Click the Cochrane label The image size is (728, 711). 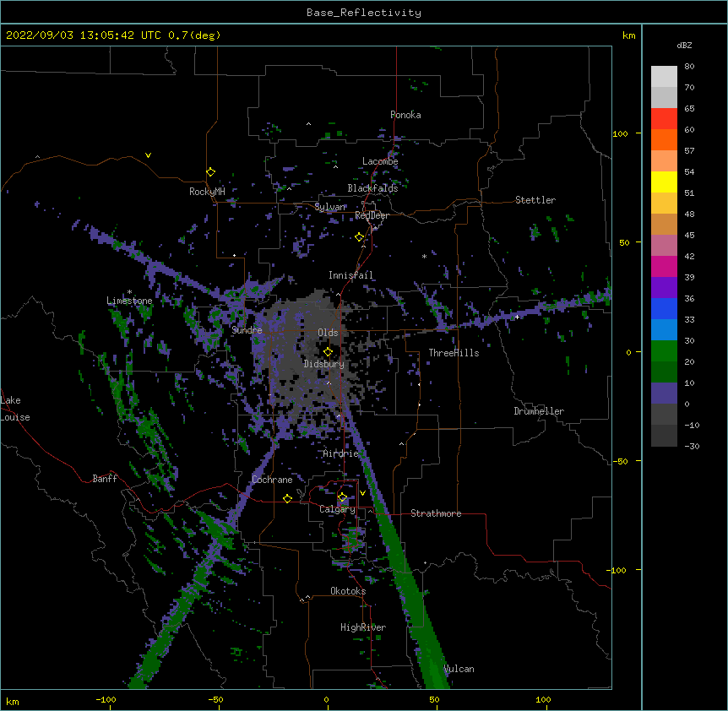click(272, 480)
